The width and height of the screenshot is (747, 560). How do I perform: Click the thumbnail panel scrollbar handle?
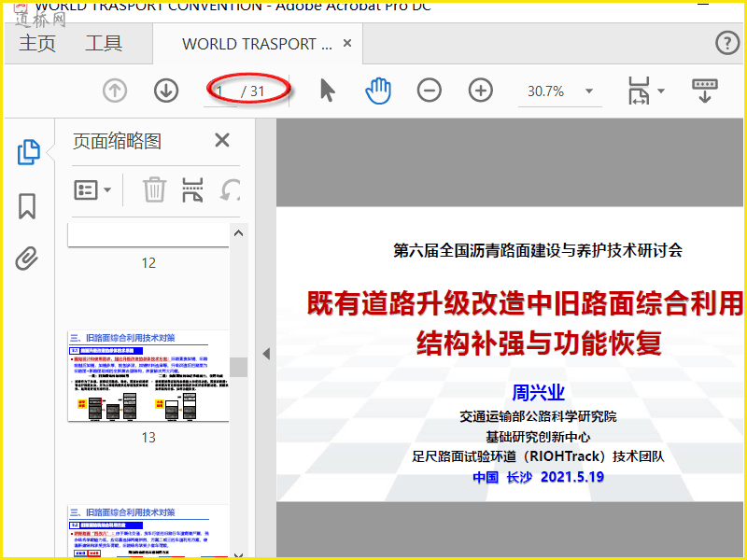click(238, 367)
